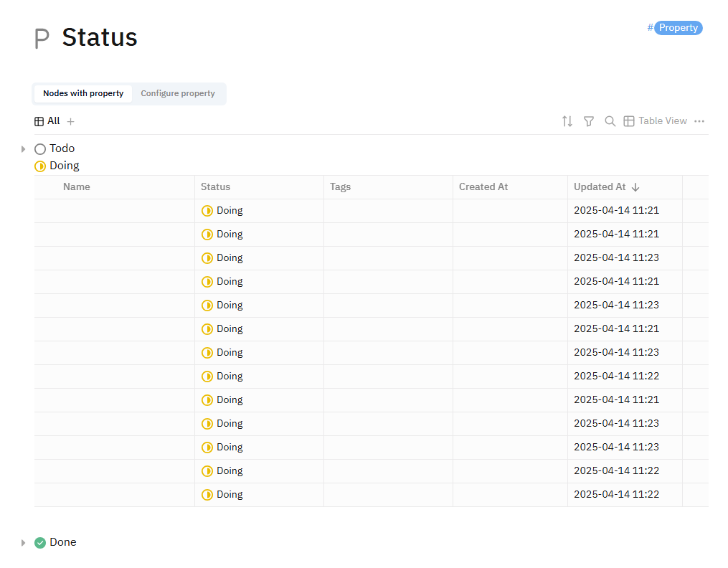Open the #Property tag link
This screenshot has height=568, width=728.
[675, 28]
